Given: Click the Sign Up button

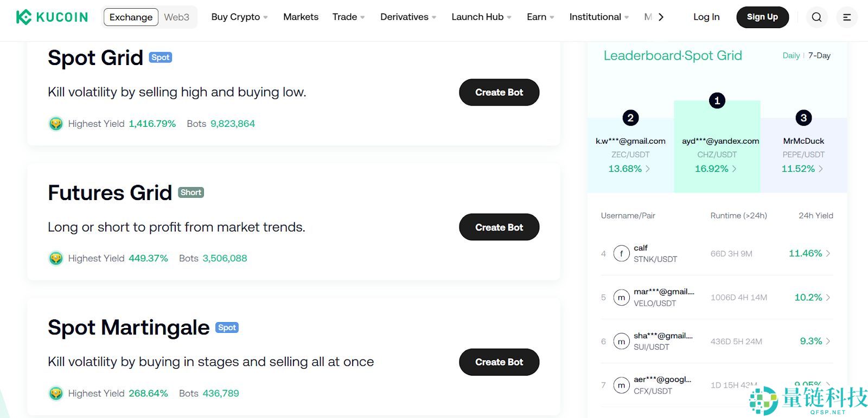Looking at the screenshot, I should point(762,17).
